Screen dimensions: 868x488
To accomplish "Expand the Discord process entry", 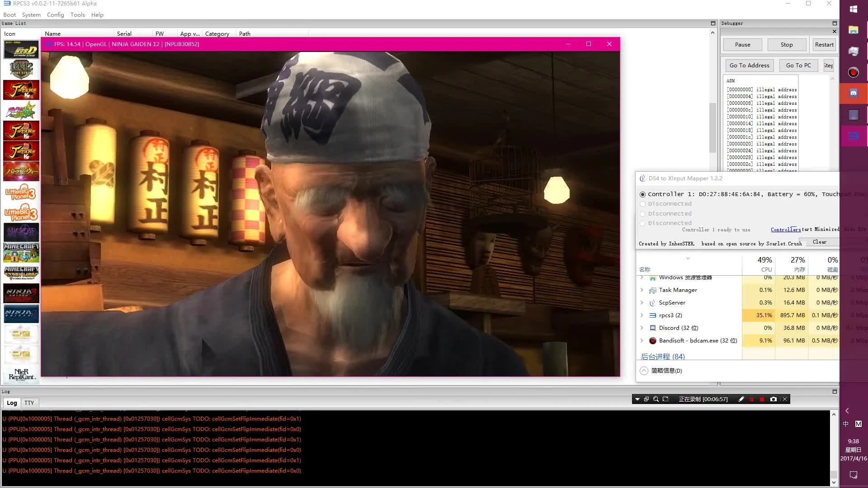I will click(x=642, y=328).
